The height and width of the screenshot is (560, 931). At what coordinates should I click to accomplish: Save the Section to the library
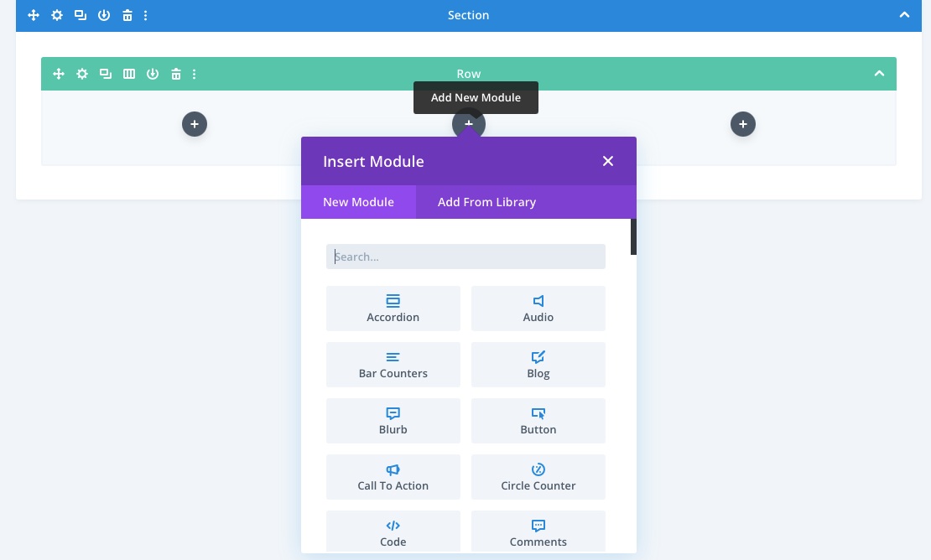[103, 14]
